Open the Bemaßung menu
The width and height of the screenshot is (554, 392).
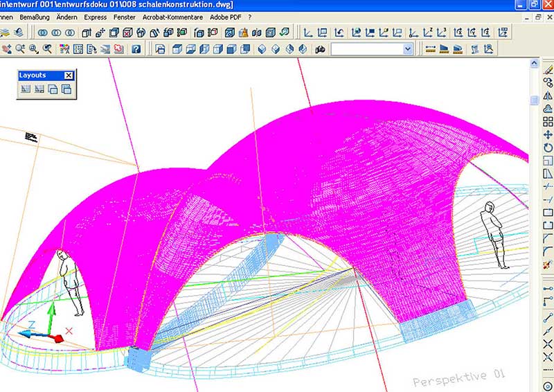(x=34, y=16)
